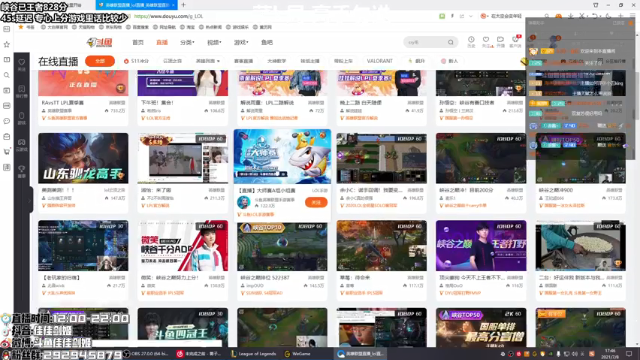Open the stream titled 【老玩家的坚持】
The image size is (640, 360).
61,278
